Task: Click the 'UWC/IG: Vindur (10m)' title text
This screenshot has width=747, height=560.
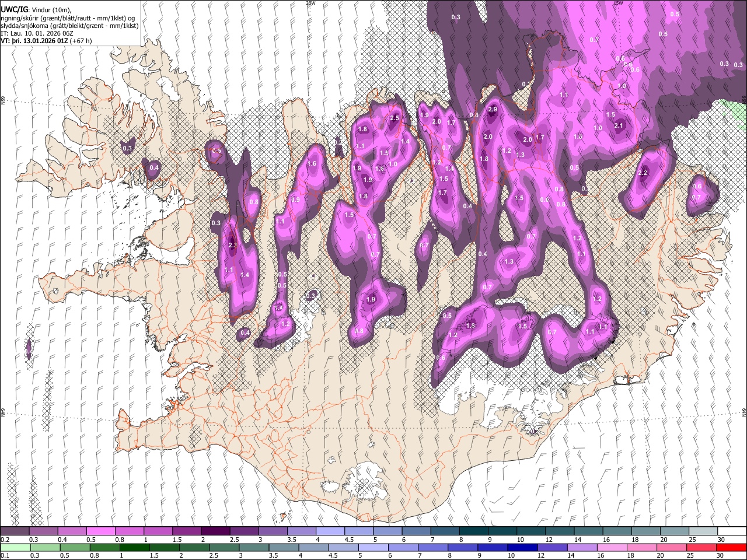Action: 35,10
